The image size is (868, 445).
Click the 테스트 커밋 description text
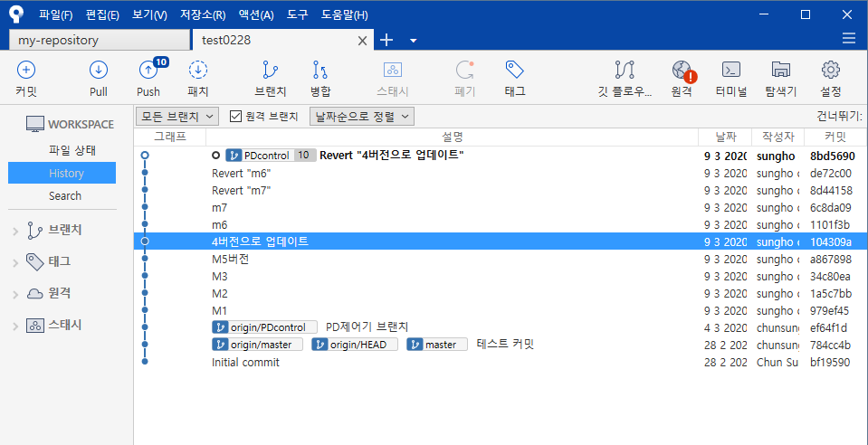click(x=505, y=345)
